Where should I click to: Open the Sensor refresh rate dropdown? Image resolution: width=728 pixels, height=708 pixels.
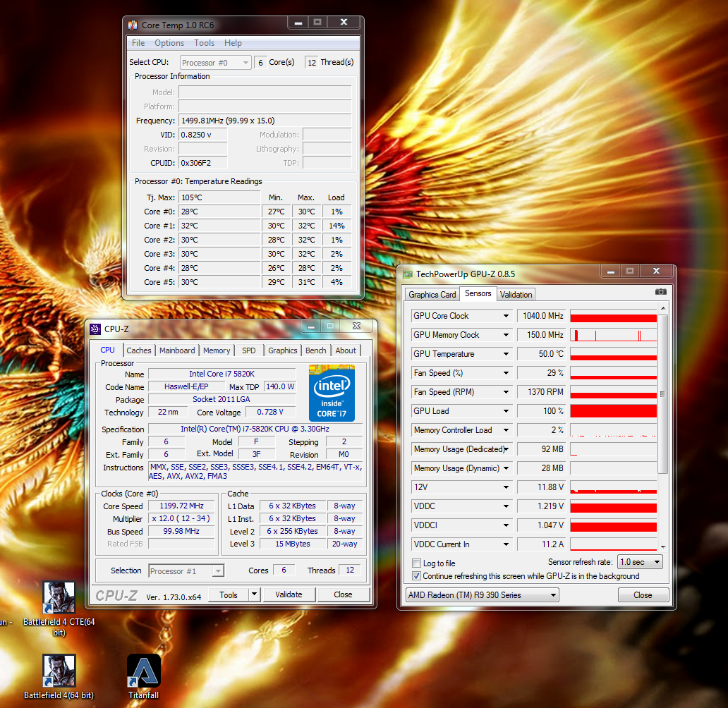click(640, 562)
